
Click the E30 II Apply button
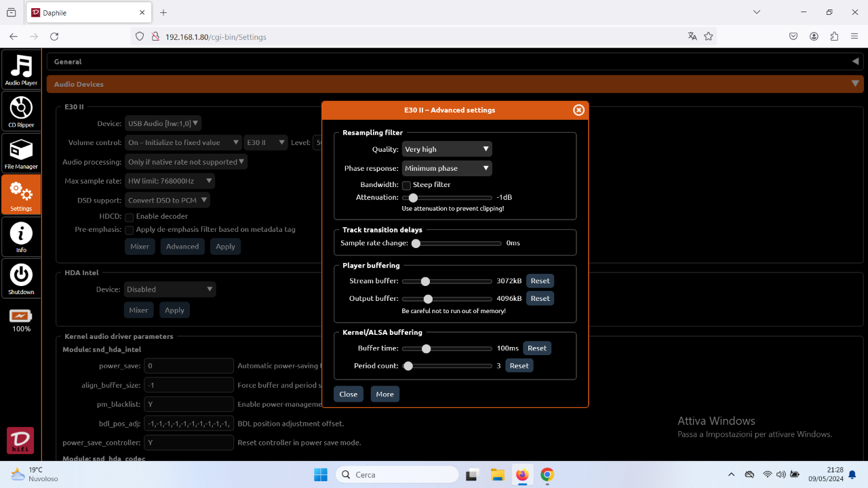coord(225,246)
